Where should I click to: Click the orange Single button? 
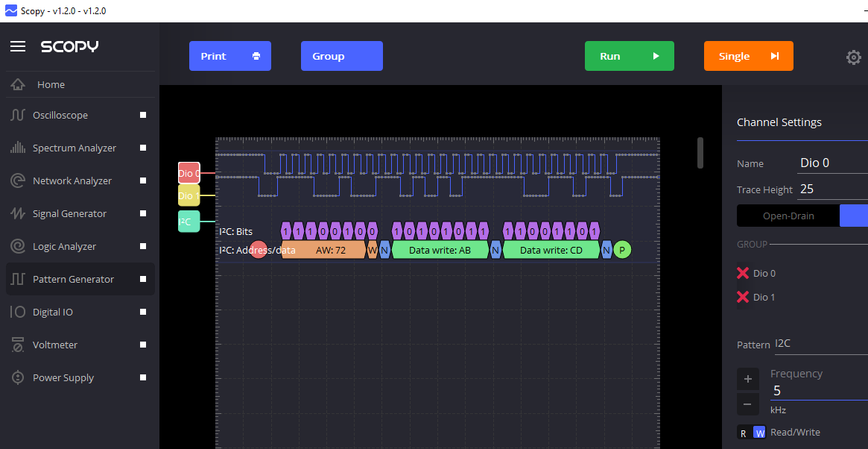coord(749,56)
